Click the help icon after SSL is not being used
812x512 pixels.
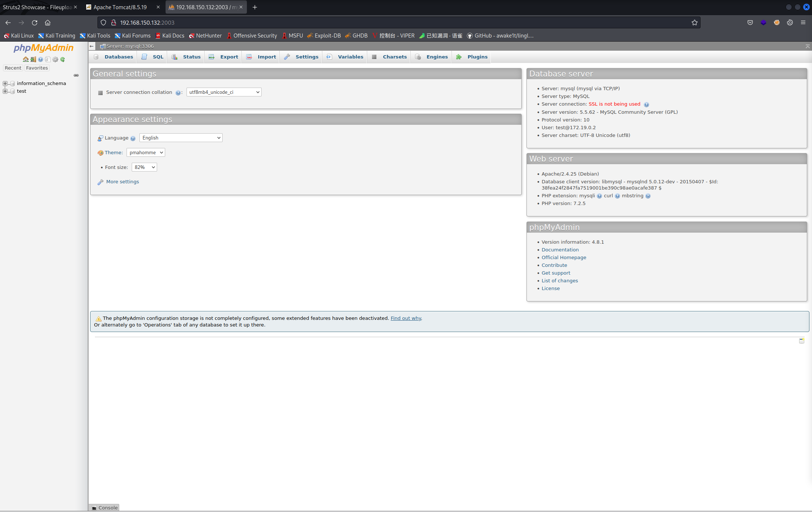(x=646, y=105)
